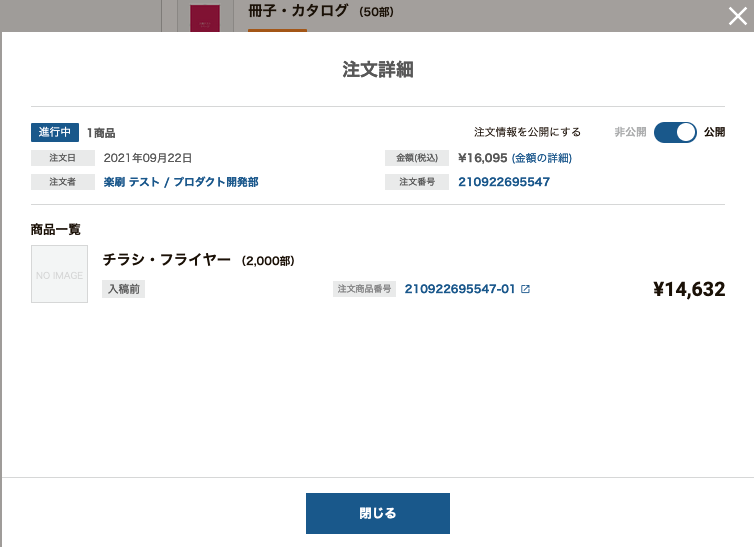754x547 pixels.
Task: Close the order detail dialog with X
Action: click(738, 16)
